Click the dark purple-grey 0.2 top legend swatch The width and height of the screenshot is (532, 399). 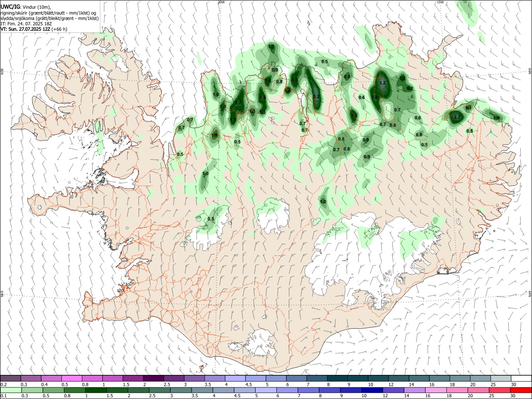click(x=10, y=379)
